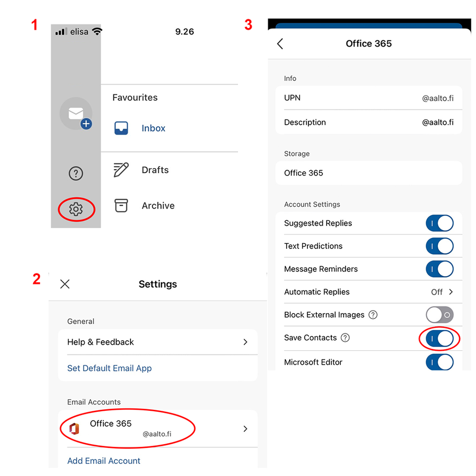The height and width of the screenshot is (476, 476).
Task: Open settings via the gear icon
Action: [x=76, y=209]
